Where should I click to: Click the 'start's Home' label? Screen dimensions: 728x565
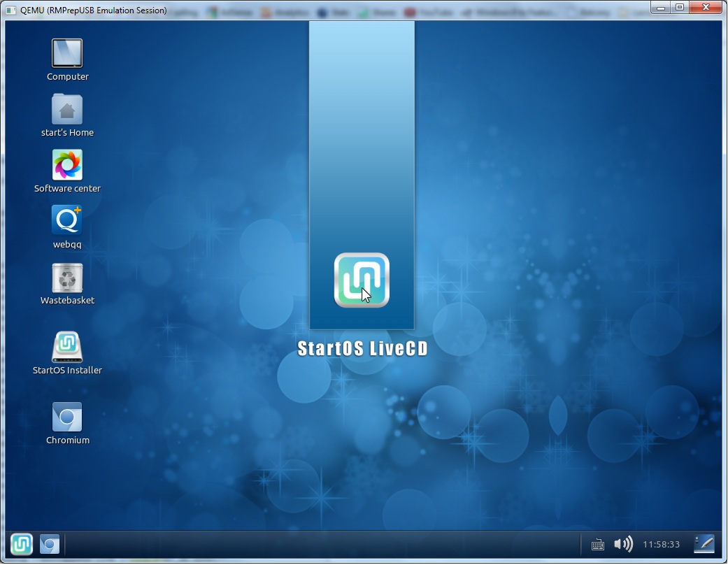[x=67, y=133]
